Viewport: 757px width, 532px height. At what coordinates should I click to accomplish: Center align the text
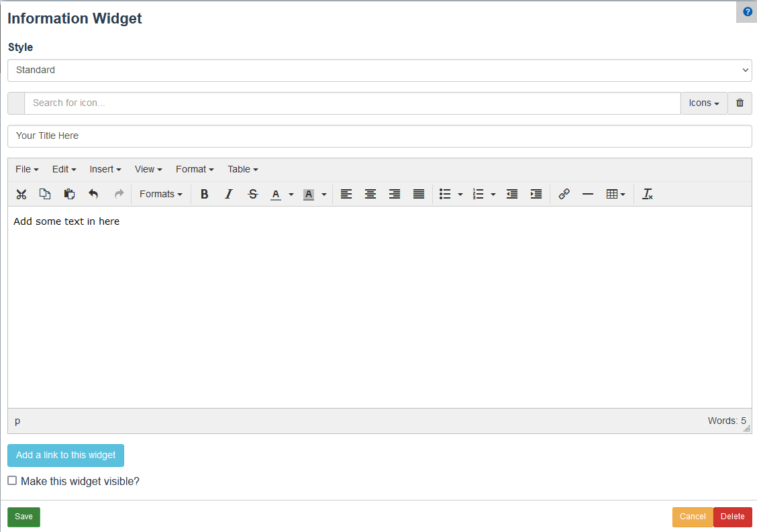[x=370, y=194]
